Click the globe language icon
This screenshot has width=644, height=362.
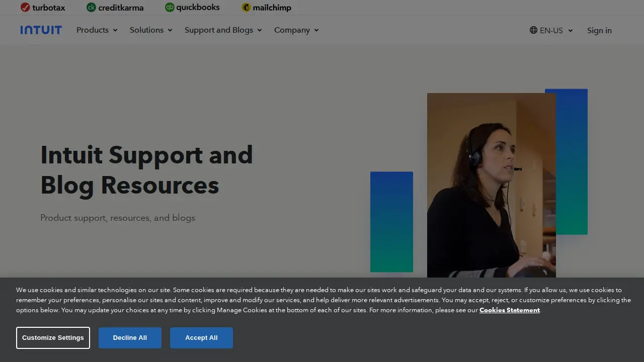(x=533, y=30)
